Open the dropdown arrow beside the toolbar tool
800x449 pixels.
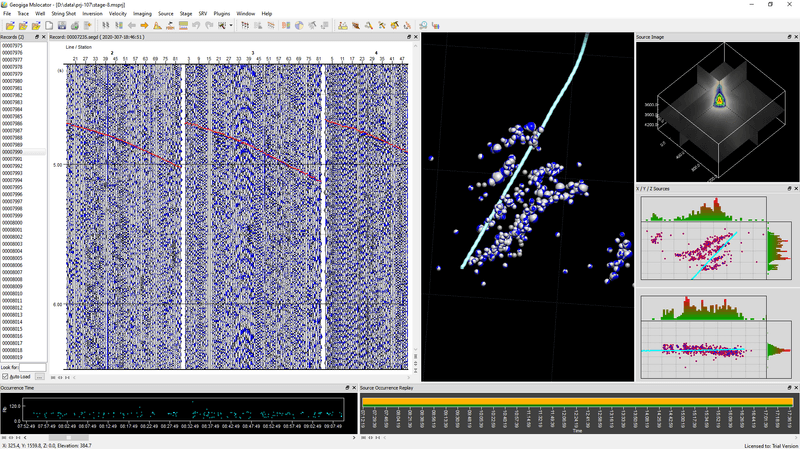(232, 24)
